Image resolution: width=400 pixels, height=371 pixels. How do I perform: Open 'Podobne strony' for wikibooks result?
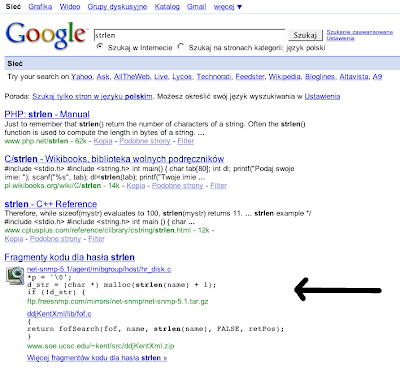point(178,186)
